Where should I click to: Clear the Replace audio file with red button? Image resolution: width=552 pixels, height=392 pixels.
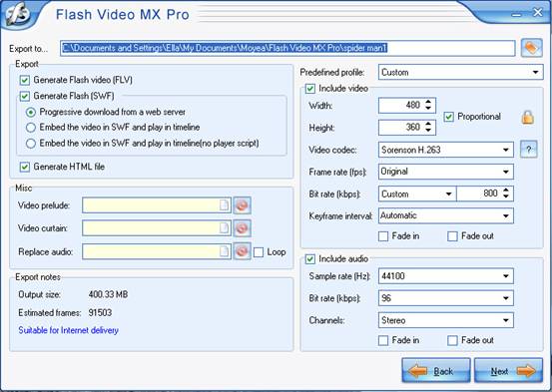point(242,251)
